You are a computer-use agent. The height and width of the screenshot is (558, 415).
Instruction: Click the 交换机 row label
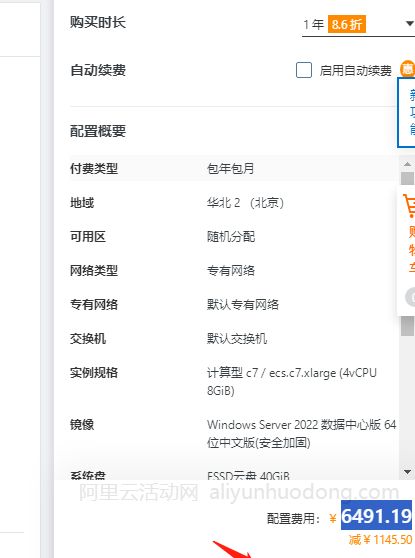click(x=88, y=338)
